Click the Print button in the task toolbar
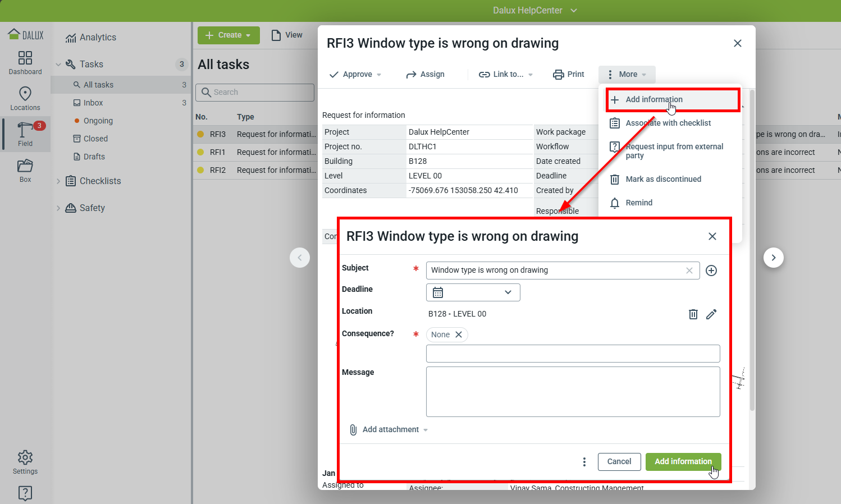The width and height of the screenshot is (841, 504). pos(569,74)
